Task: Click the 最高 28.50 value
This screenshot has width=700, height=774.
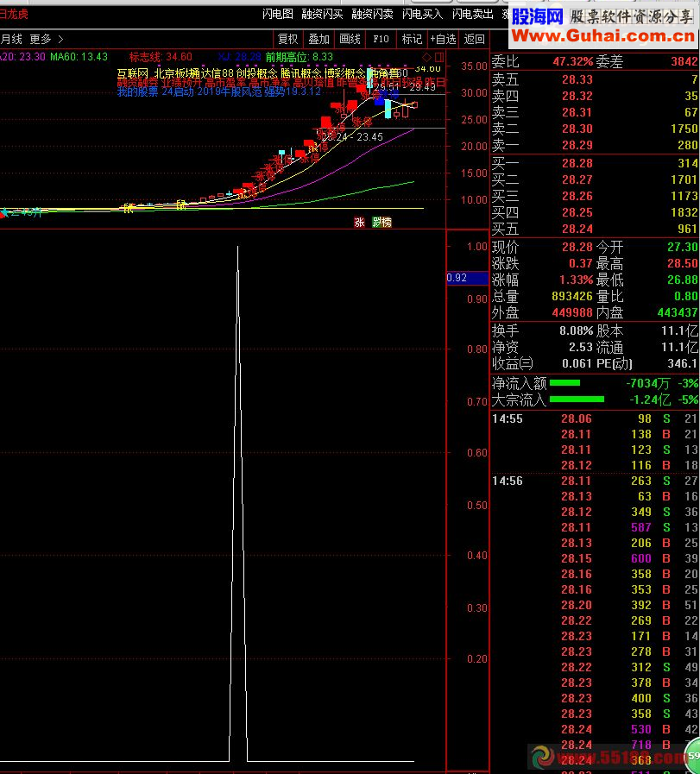Action: coord(682,263)
